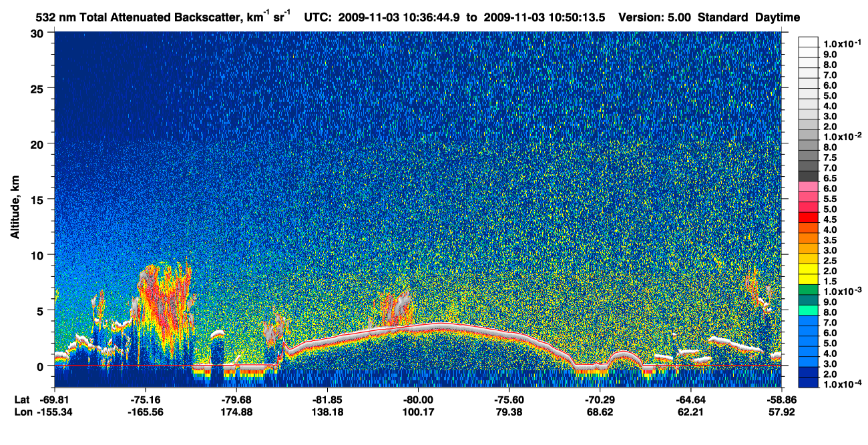Click the white swatch labeled 1.0x10-1
This screenshot has width=868, height=445.
[x=808, y=42]
